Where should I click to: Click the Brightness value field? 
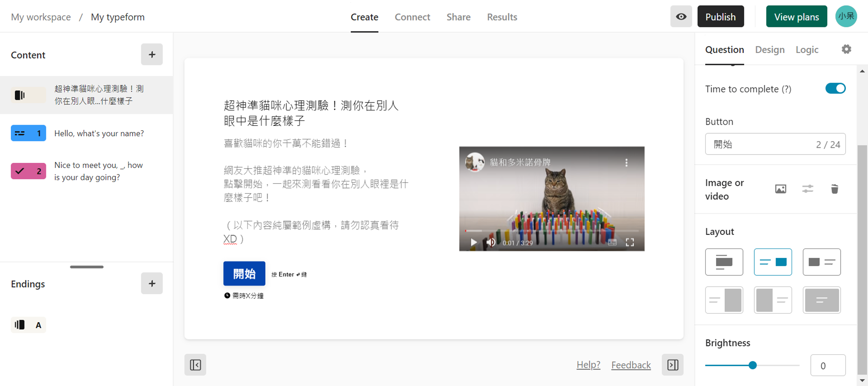click(828, 365)
